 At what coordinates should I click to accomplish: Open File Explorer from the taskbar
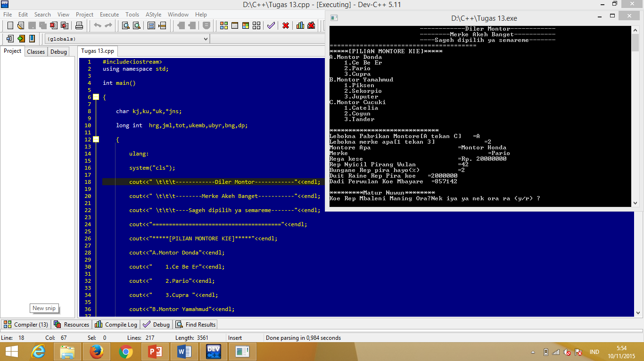(66, 352)
